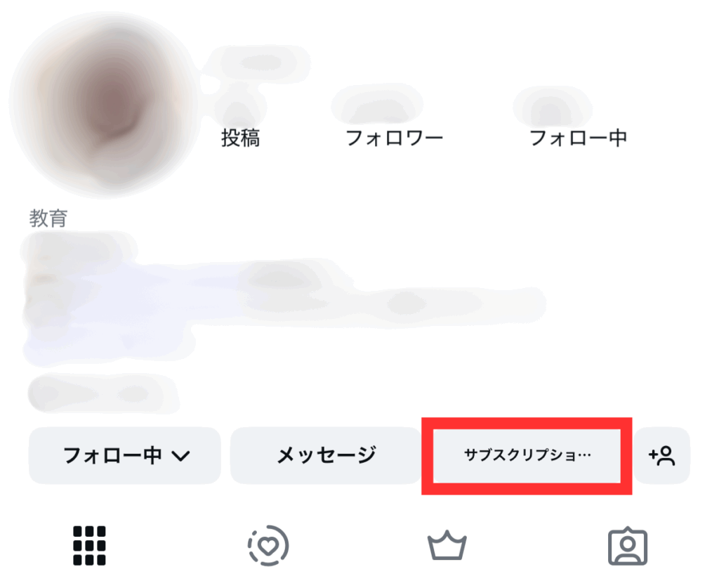
Task: Open the blurred profile picture
Action: coord(104,105)
